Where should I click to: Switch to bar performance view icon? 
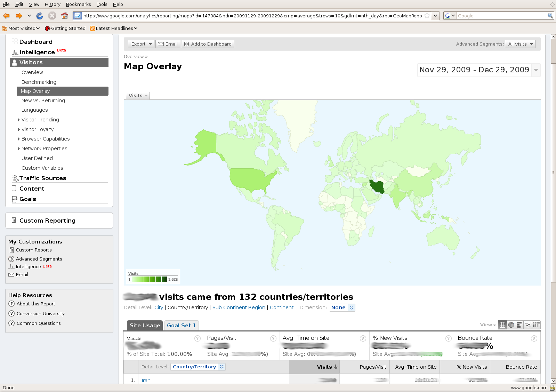[x=519, y=325]
